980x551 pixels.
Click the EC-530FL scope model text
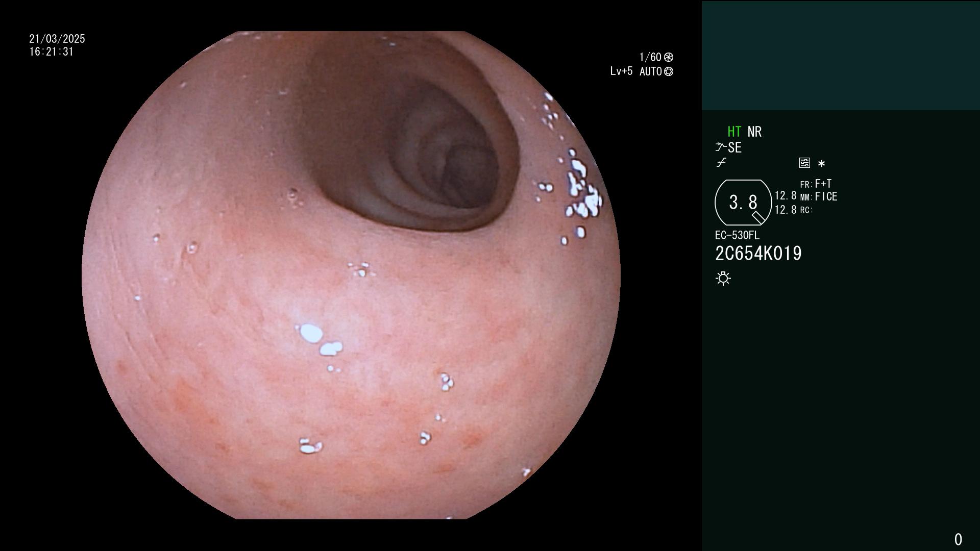[737, 235]
